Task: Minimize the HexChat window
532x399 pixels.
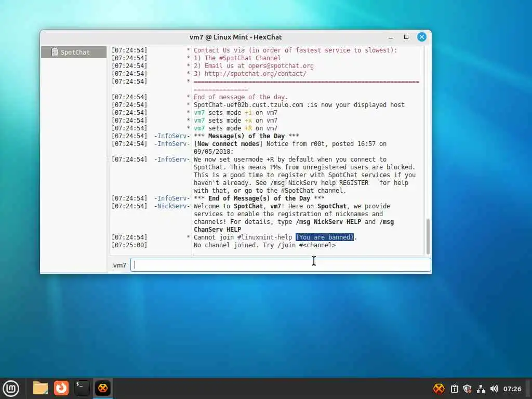Action: pyautogui.click(x=391, y=37)
